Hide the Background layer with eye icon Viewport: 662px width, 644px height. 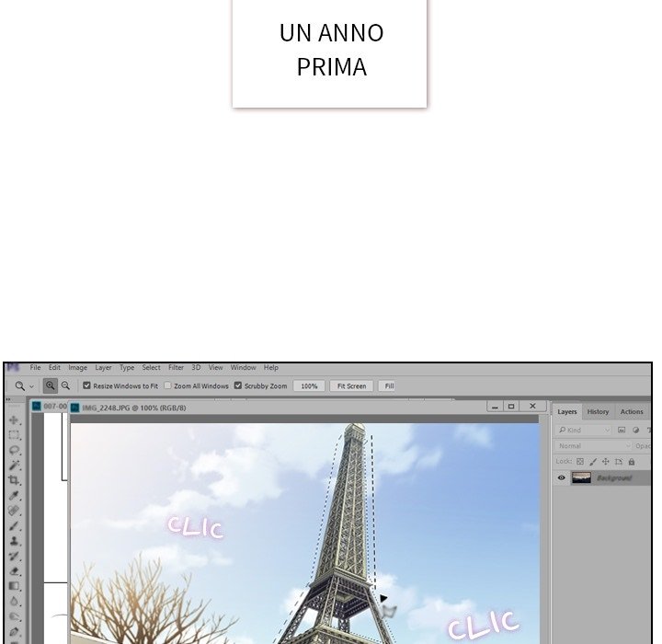(562, 477)
